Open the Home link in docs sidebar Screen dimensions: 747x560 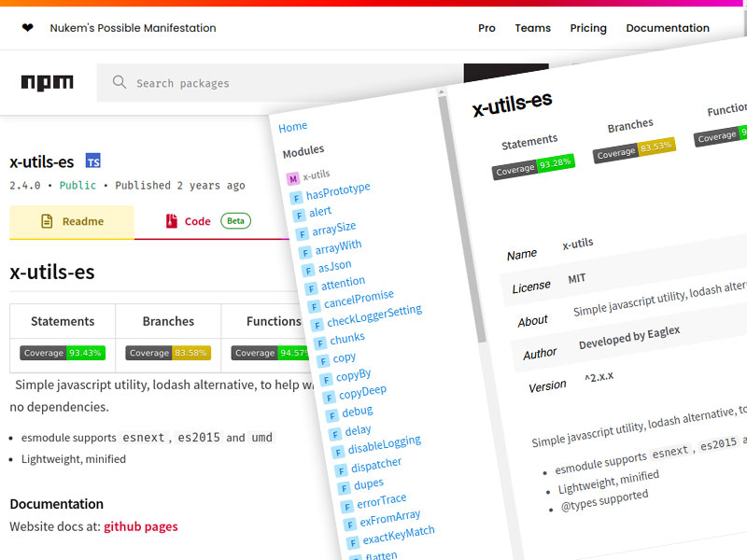click(x=292, y=127)
